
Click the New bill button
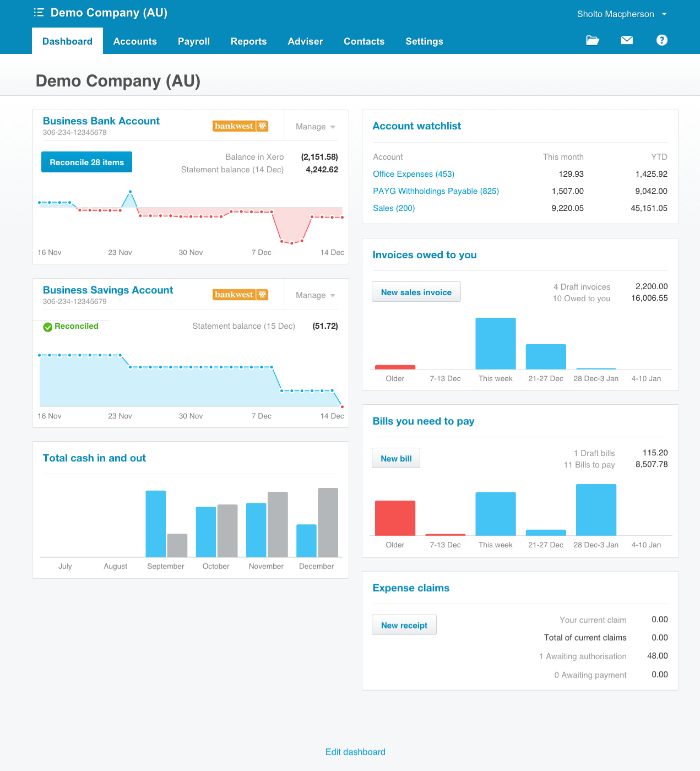[x=396, y=458]
